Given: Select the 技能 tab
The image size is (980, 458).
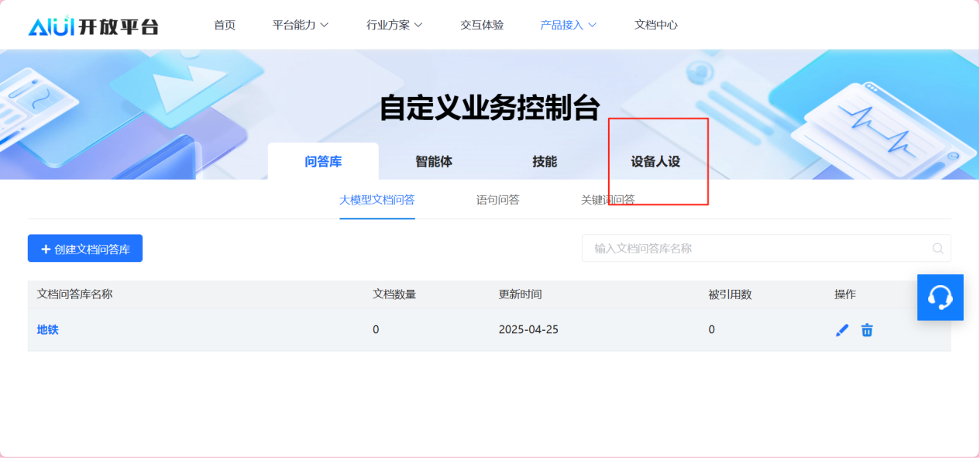Looking at the screenshot, I should coord(545,162).
